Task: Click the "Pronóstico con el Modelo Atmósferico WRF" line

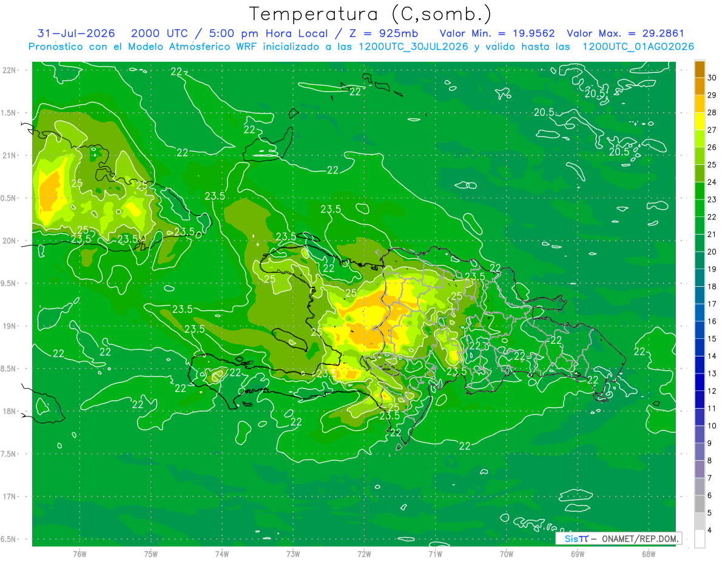Action: (x=362, y=47)
